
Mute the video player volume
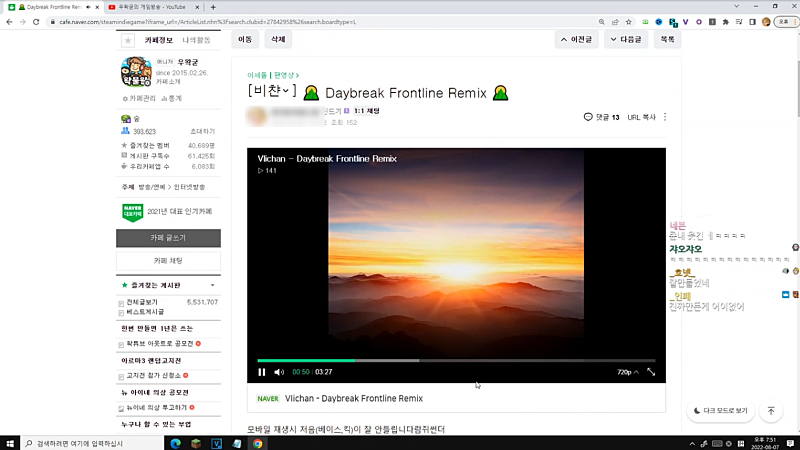tap(279, 372)
